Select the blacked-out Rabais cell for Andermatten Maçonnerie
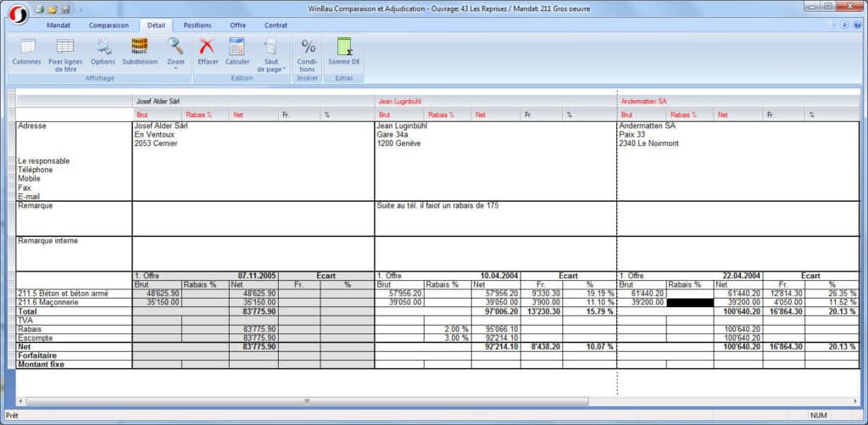868x425 pixels. pyautogui.click(x=690, y=303)
